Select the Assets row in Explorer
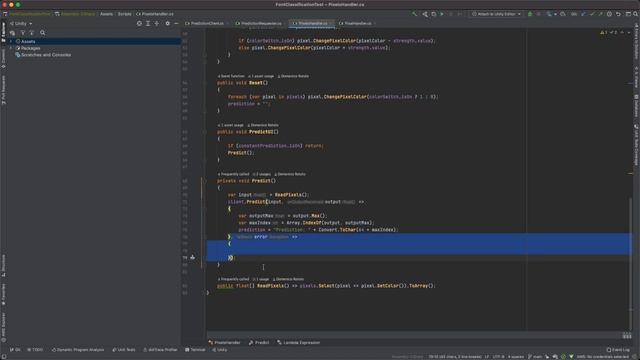The width and height of the screenshot is (640, 360). pos(95,42)
